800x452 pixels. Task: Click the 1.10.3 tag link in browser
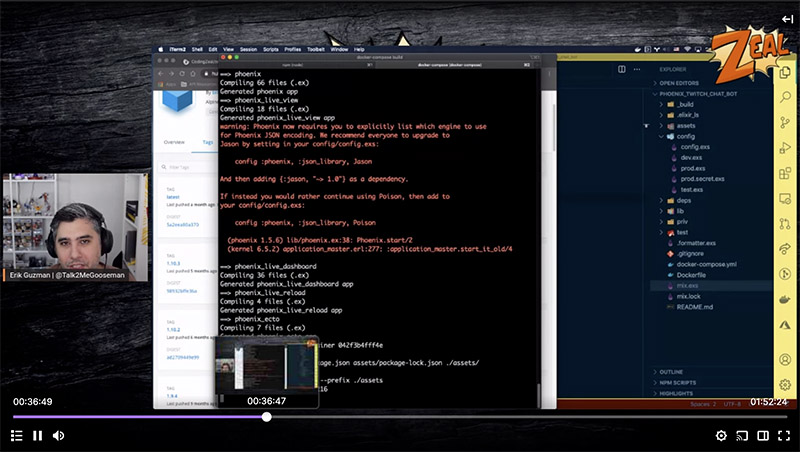pos(173,263)
